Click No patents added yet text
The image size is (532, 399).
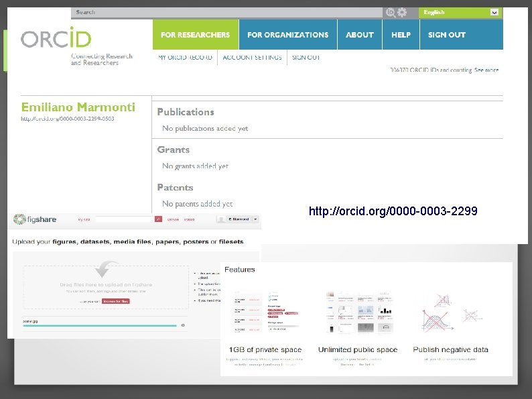[197, 204]
